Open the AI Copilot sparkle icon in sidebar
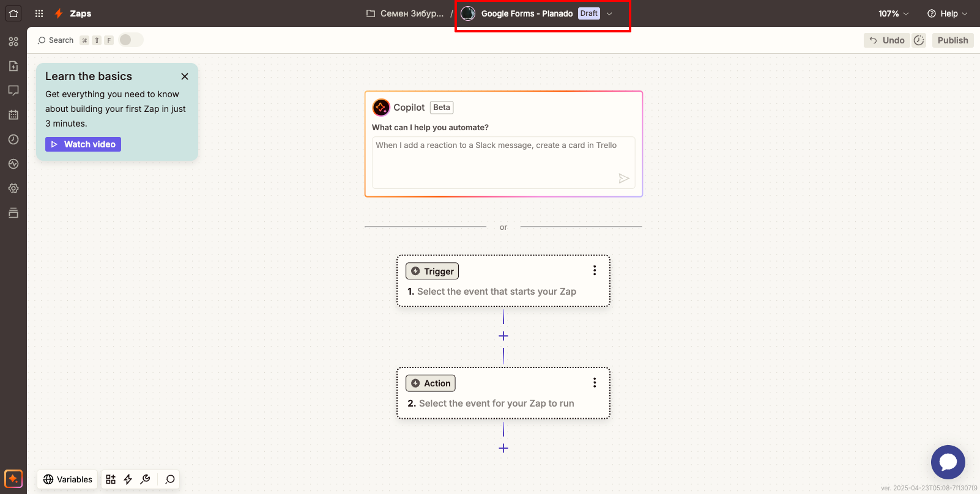The height and width of the screenshot is (494, 980). click(13, 479)
